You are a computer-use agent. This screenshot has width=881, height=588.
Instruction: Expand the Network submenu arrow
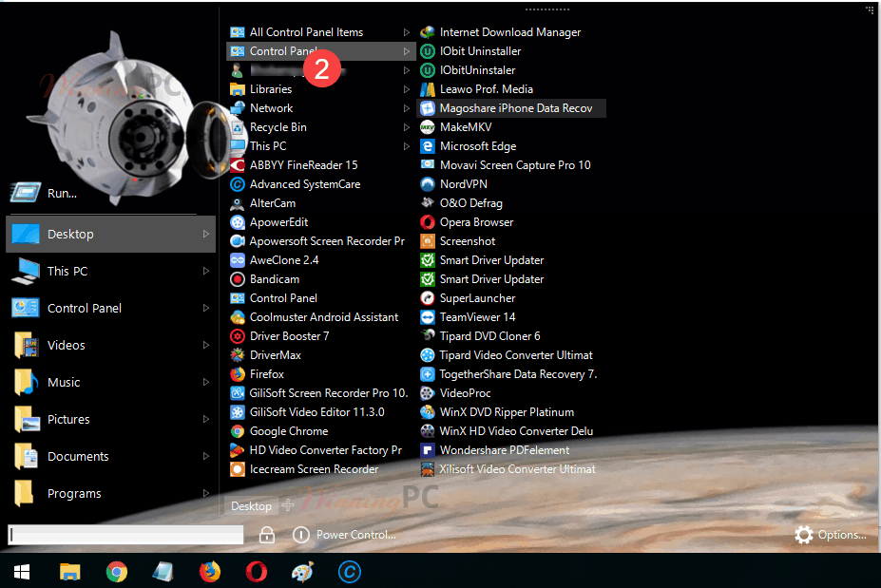tap(406, 108)
